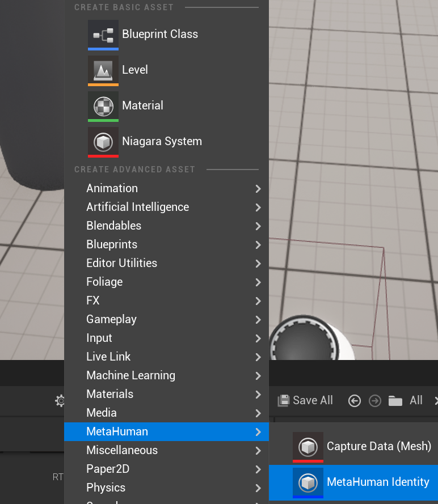Click the Save All disk icon

click(x=283, y=400)
